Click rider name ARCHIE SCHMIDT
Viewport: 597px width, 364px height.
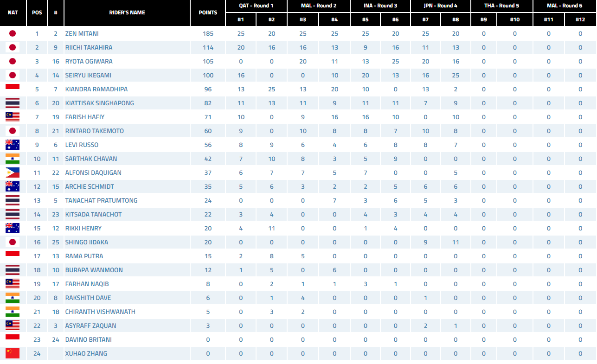coord(90,186)
